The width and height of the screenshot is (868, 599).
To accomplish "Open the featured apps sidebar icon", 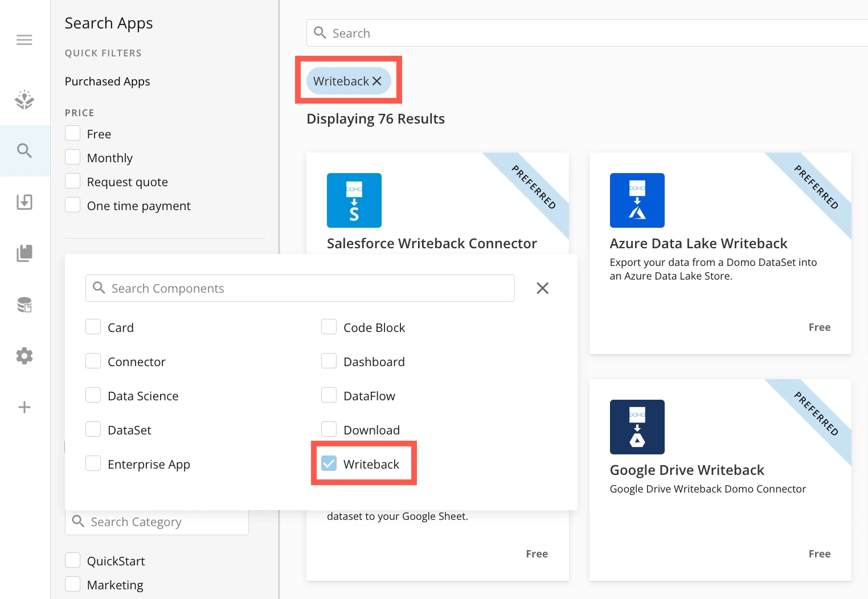I will point(24,100).
